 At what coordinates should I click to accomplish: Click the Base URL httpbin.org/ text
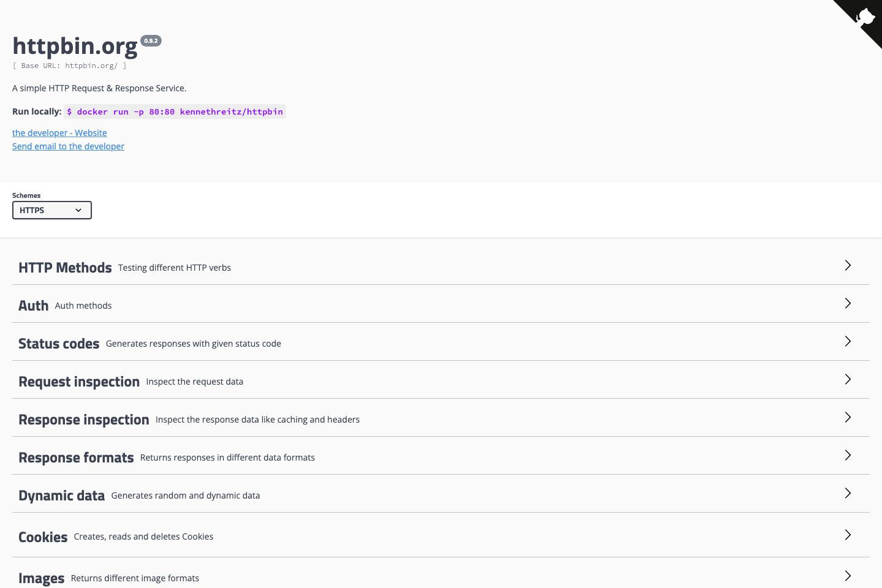[69, 66]
